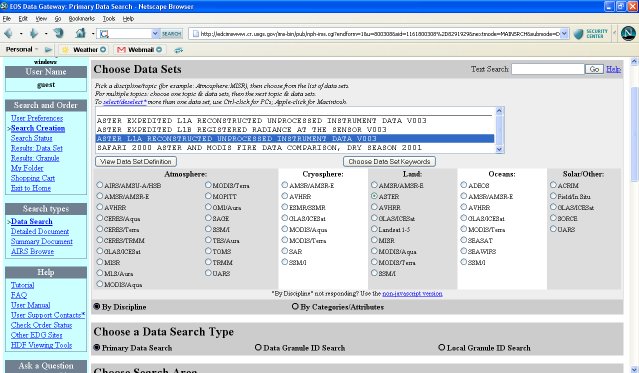Image resolution: width=639 pixels, height=373 pixels.
Task: Open the non-javascript version link
Action: pyautogui.click(x=412, y=294)
